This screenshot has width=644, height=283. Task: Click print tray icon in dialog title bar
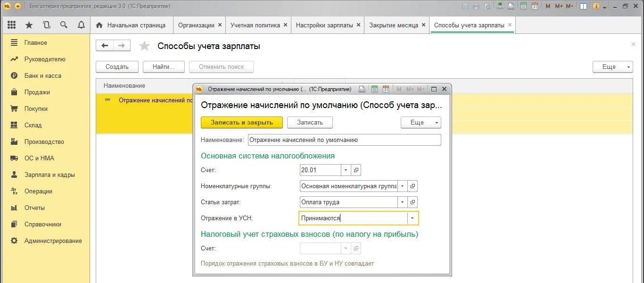tap(362, 89)
